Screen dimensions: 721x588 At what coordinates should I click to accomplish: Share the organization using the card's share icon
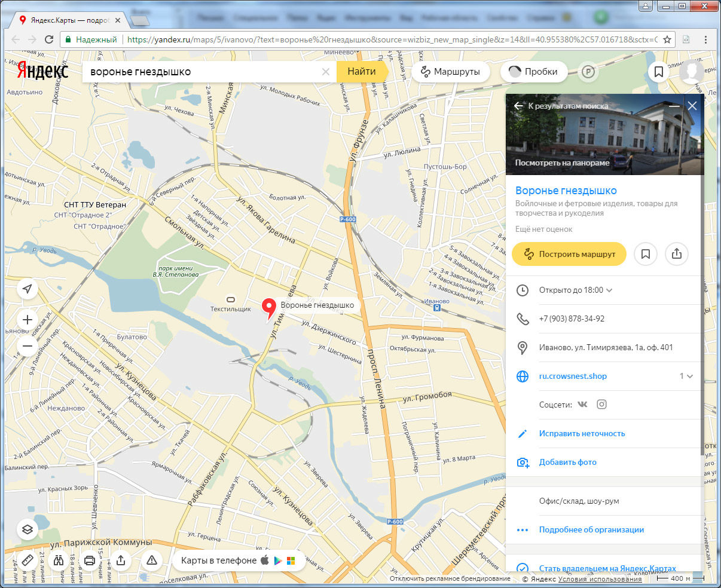[677, 254]
